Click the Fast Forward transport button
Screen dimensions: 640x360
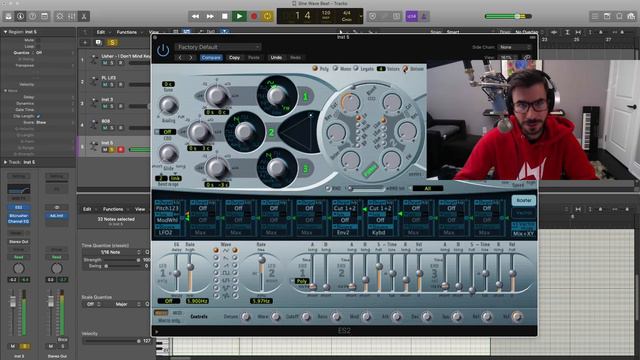click(x=210, y=16)
